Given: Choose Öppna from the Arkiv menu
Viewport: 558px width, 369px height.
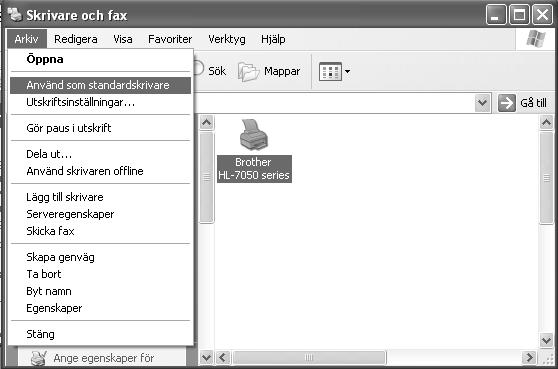Looking at the screenshot, I should point(100,59).
